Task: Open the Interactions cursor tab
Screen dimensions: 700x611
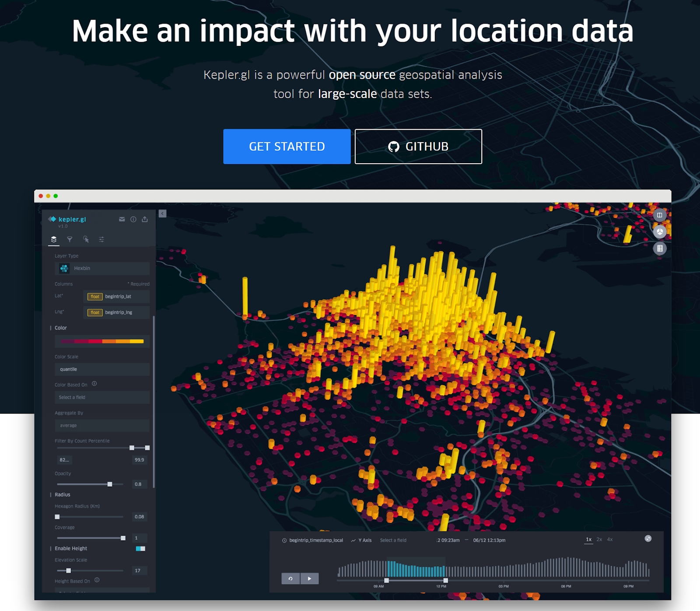Action: [86, 239]
